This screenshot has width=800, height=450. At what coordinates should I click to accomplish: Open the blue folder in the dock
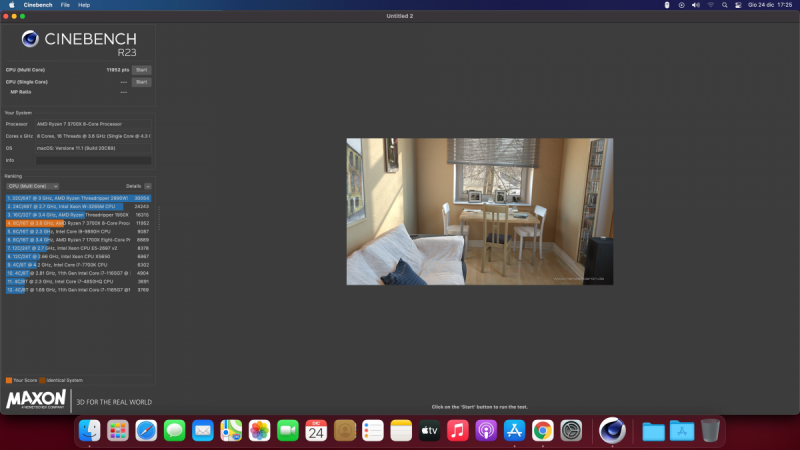653,431
